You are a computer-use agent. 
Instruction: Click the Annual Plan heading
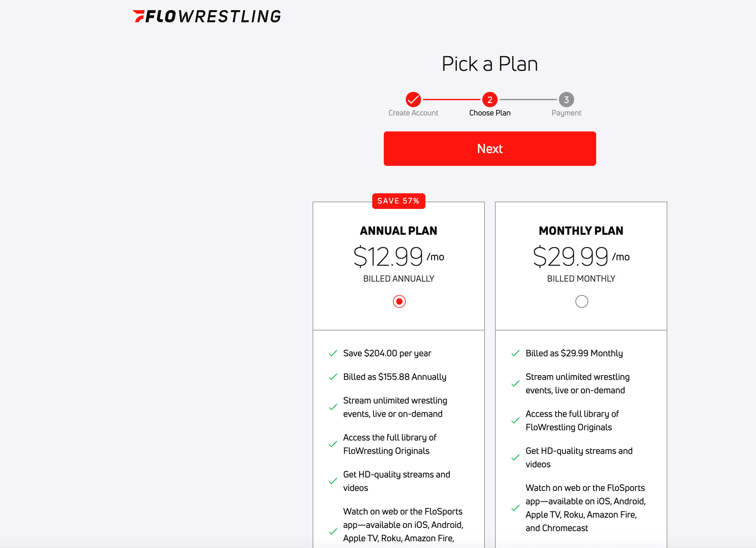[398, 231]
